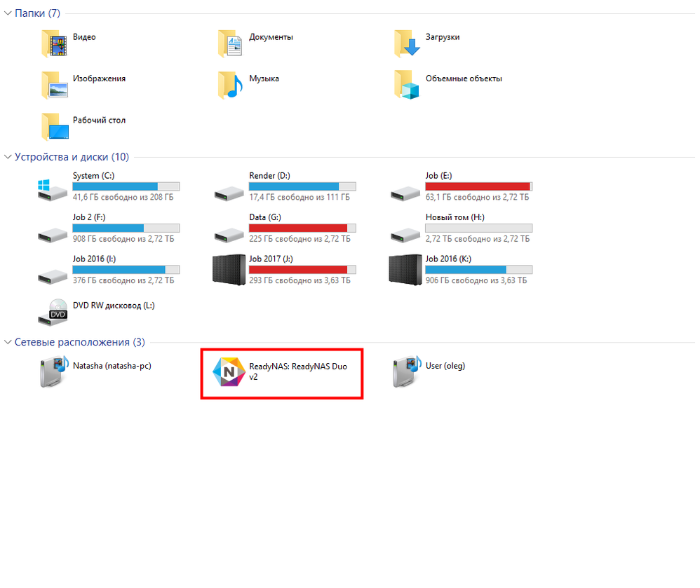Viewport: 700px width, 588px height.
Task: Select the Новый том (H:) drive icon
Action: click(405, 235)
